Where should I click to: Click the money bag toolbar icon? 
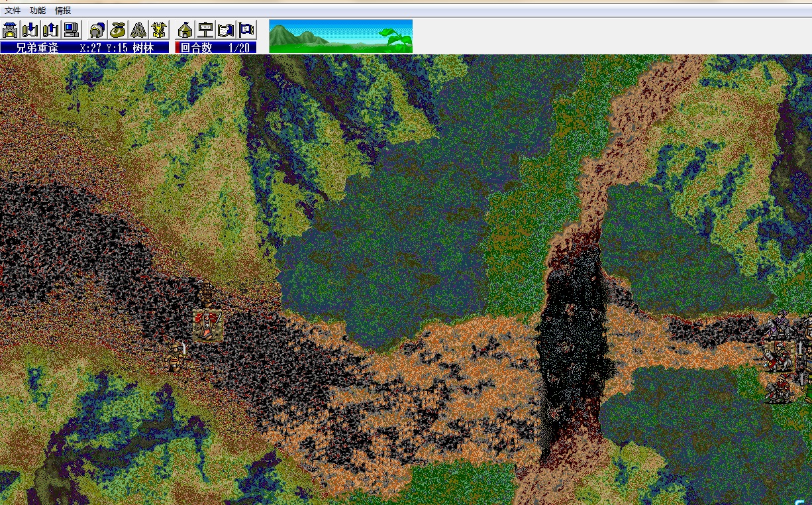[118, 30]
